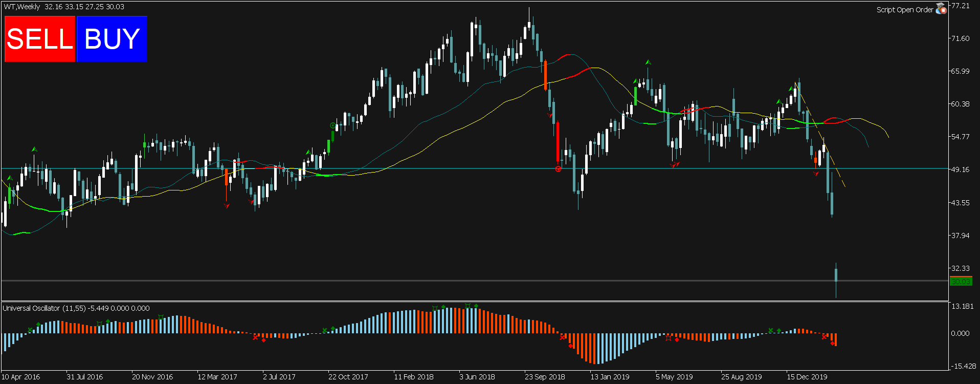Click the blue BUY button
The height and width of the screenshot is (384, 980).
[112, 39]
